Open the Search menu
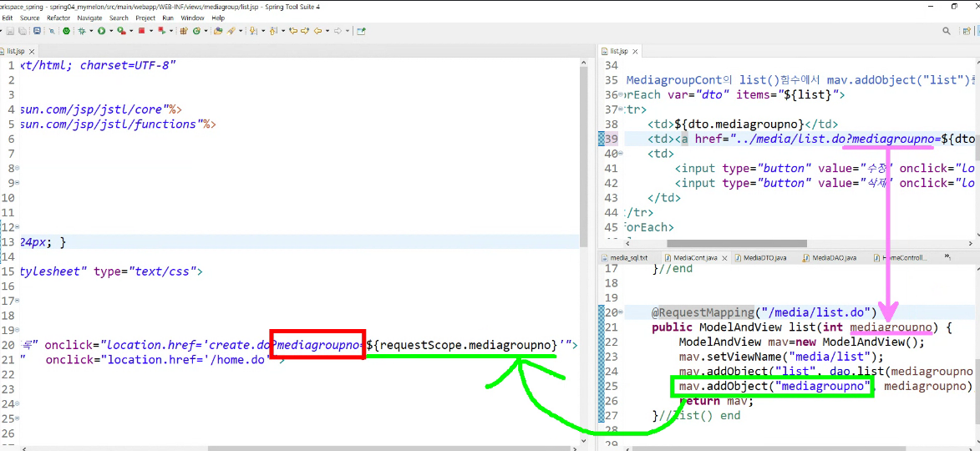The width and height of the screenshot is (980, 451). (119, 18)
